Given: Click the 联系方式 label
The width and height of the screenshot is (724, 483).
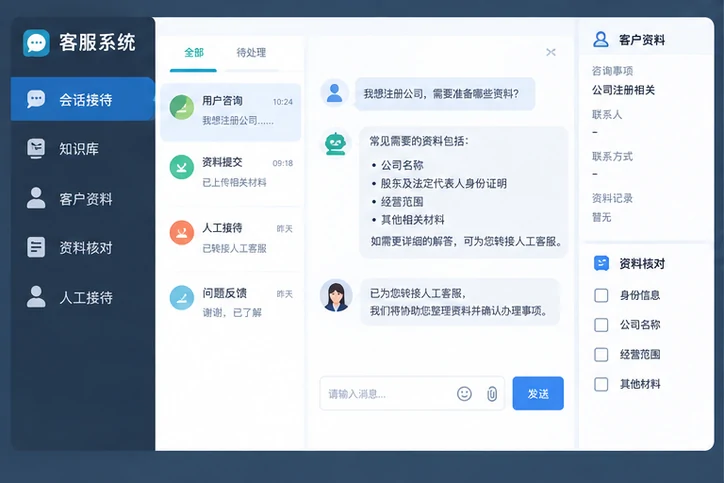Looking at the screenshot, I should click(612, 157).
